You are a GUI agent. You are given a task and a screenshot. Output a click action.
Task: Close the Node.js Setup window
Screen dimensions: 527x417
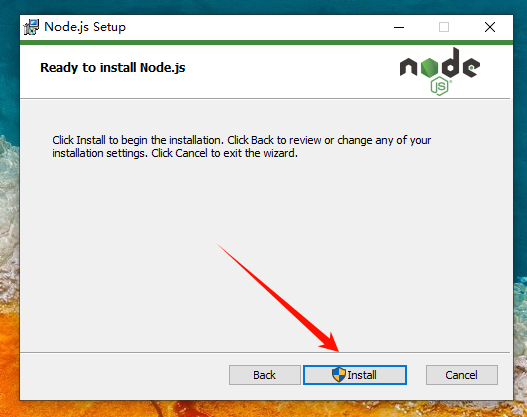pyautogui.click(x=490, y=27)
